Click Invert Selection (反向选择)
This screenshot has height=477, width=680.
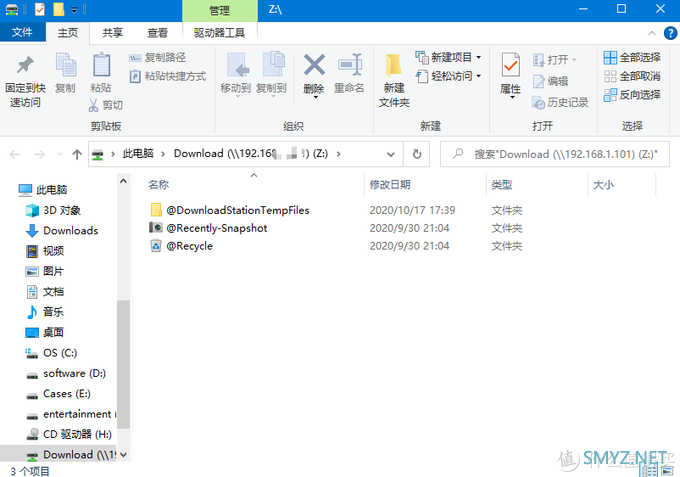632,95
